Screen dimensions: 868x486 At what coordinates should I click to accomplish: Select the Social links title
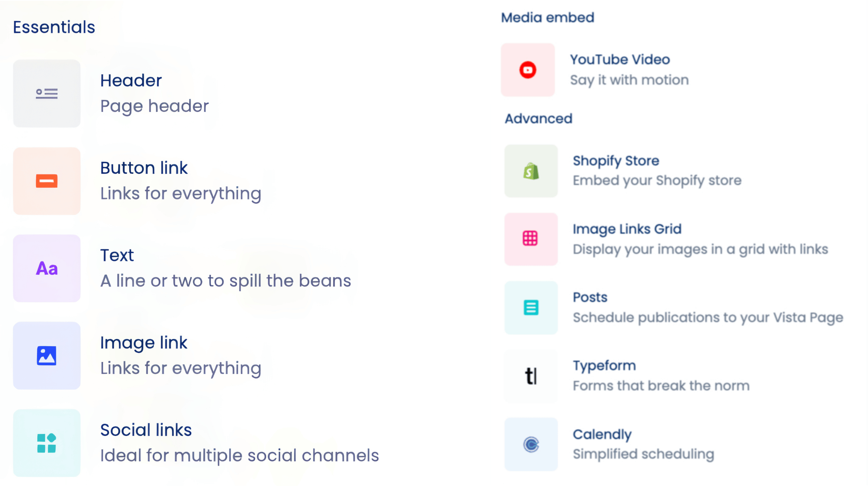(x=146, y=430)
